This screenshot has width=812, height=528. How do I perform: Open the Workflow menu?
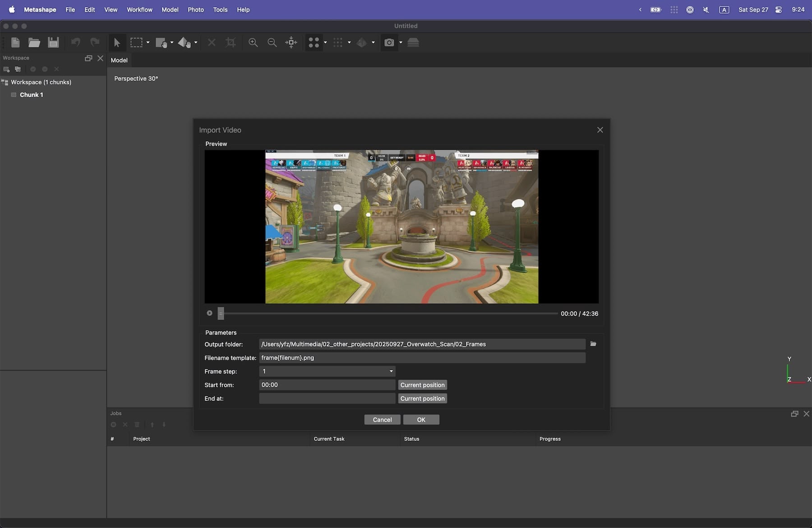139,9
